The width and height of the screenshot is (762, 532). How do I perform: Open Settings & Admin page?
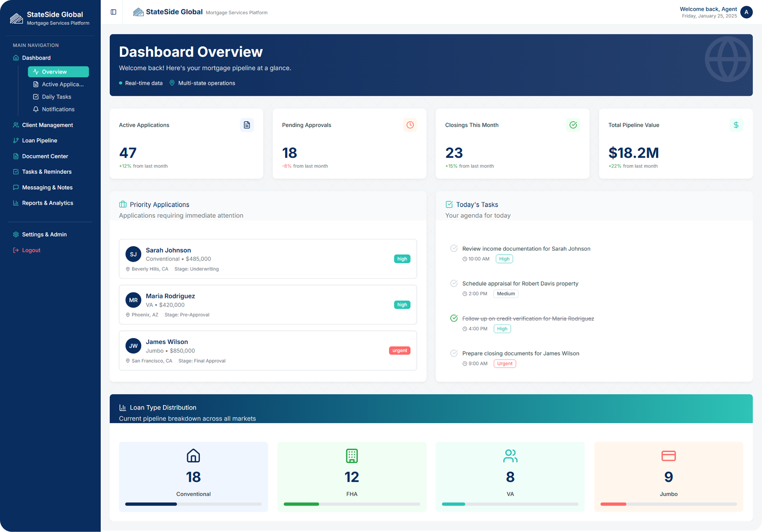click(44, 234)
